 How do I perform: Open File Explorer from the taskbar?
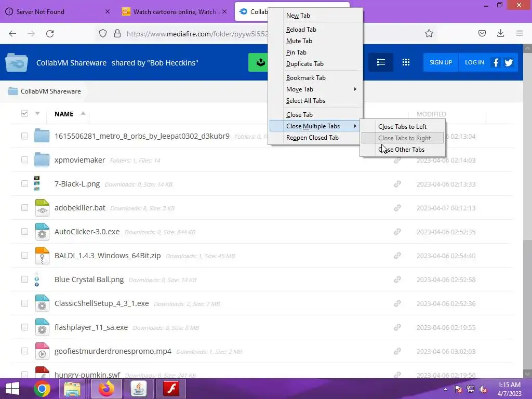pos(73,389)
